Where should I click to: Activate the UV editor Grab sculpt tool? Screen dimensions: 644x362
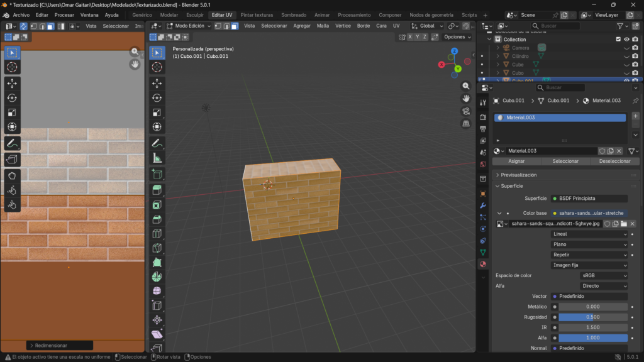[12, 175]
